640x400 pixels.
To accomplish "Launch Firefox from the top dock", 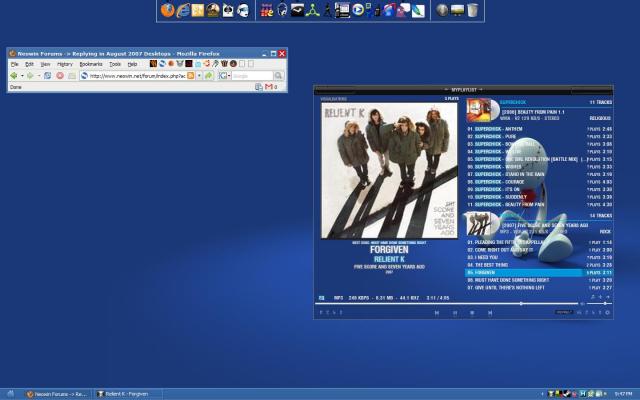I will pos(167,10).
